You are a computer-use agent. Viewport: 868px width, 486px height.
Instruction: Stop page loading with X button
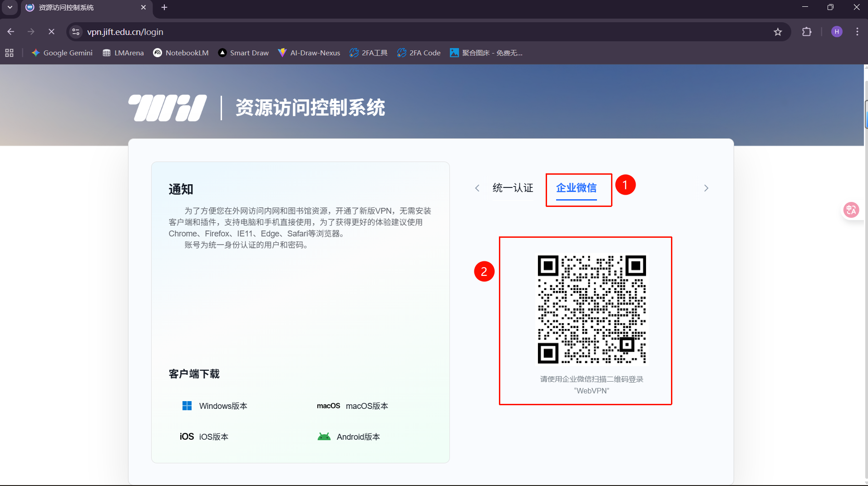(51, 32)
